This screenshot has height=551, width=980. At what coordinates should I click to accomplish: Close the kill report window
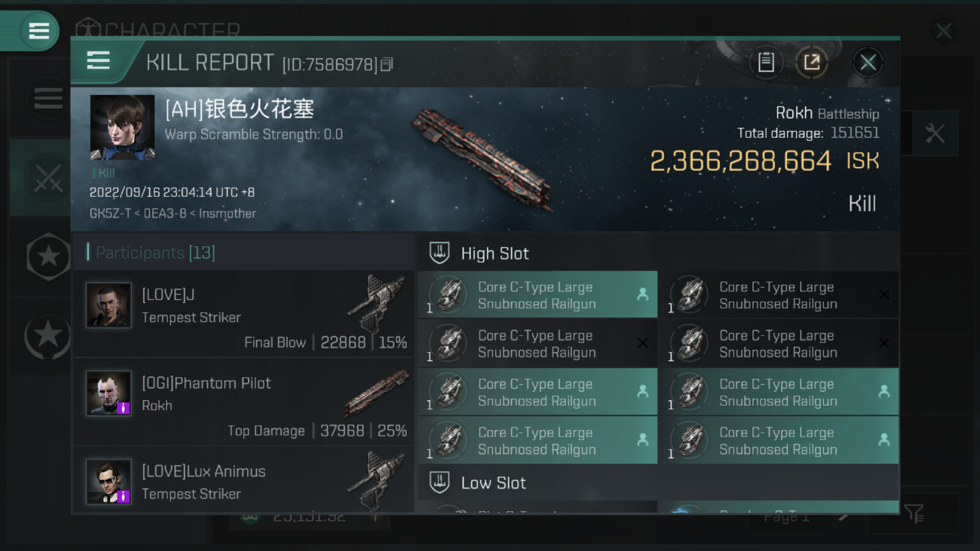(x=867, y=62)
